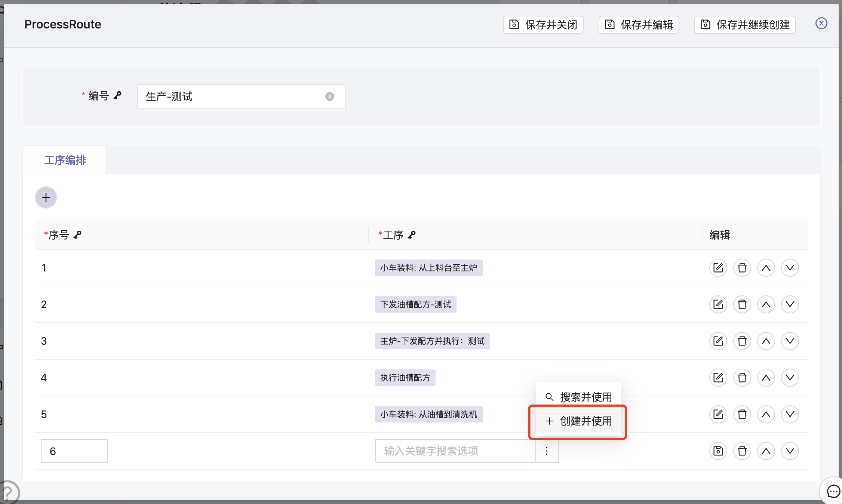Image resolution: width=842 pixels, height=504 pixels.
Task: Clear the 编号 field with the x icon
Action: click(x=329, y=96)
